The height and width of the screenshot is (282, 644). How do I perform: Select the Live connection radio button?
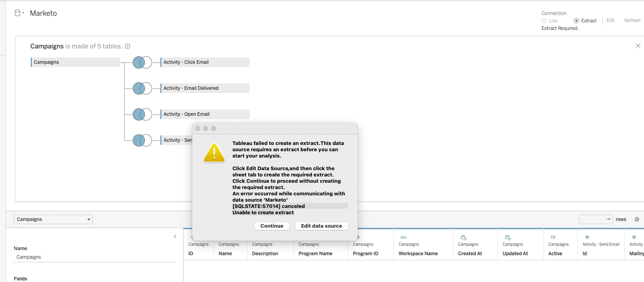point(544,21)
